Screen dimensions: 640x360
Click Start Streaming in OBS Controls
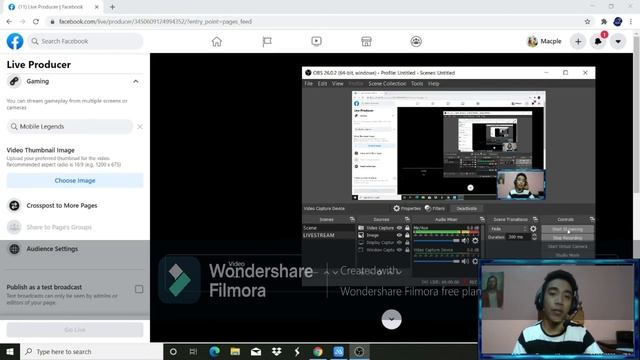tap(567, 229)
